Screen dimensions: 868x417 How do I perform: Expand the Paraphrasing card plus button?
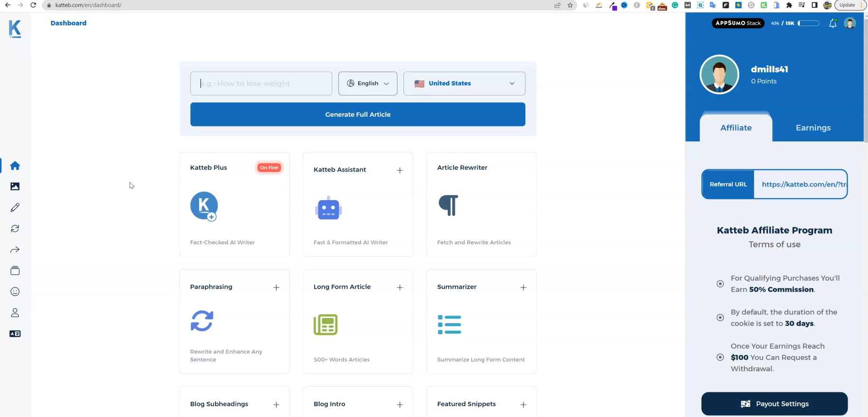pyautogui.click(x=276, y=287)
